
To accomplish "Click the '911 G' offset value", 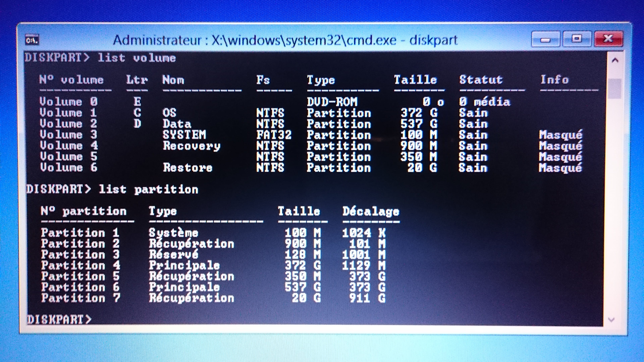I will point(367,298).
